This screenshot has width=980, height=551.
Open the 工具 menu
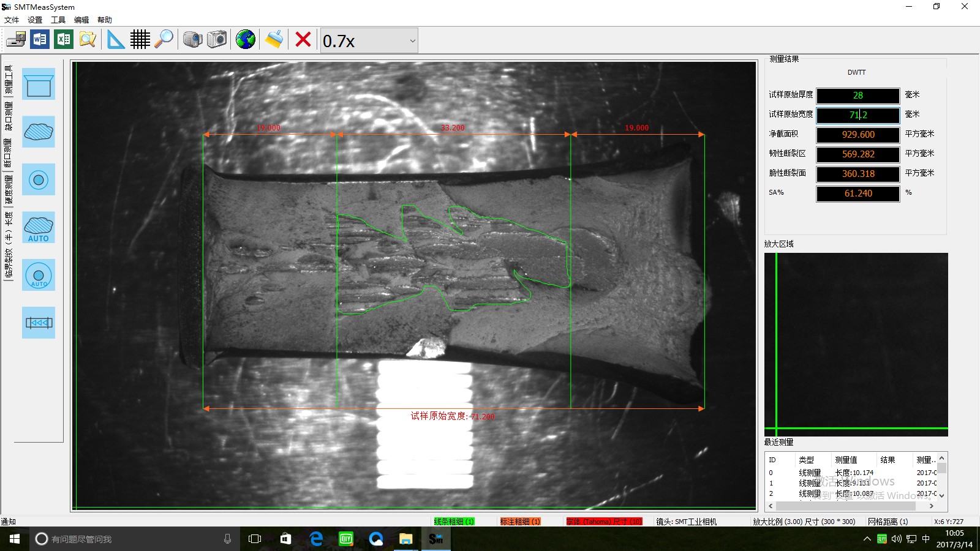coord(58,20)
